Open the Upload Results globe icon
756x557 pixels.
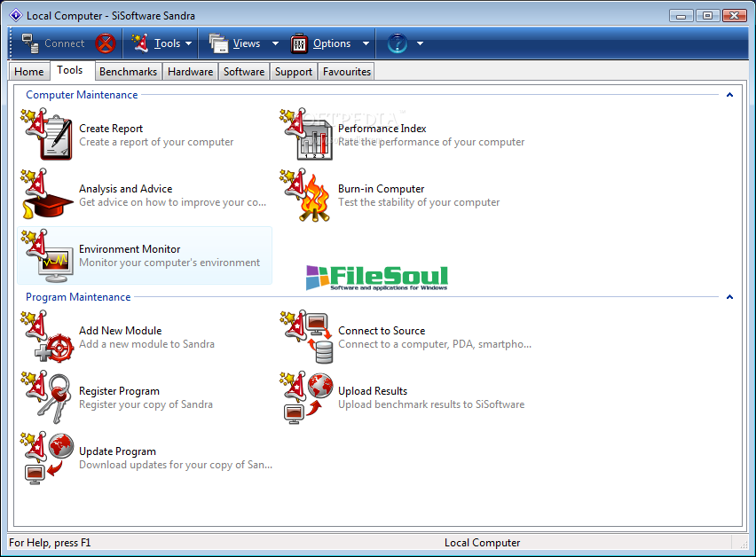point(306,397)
